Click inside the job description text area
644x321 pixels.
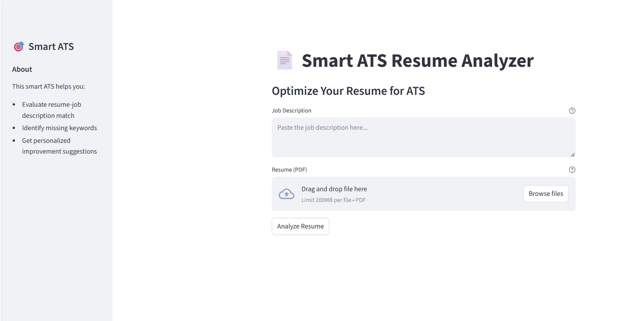coord(423,137)
